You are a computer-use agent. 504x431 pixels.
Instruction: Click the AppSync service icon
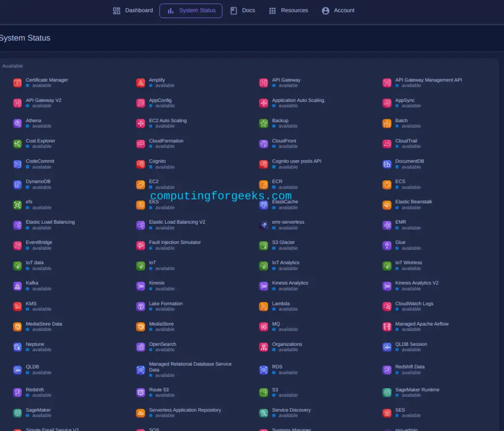(387, 103)
